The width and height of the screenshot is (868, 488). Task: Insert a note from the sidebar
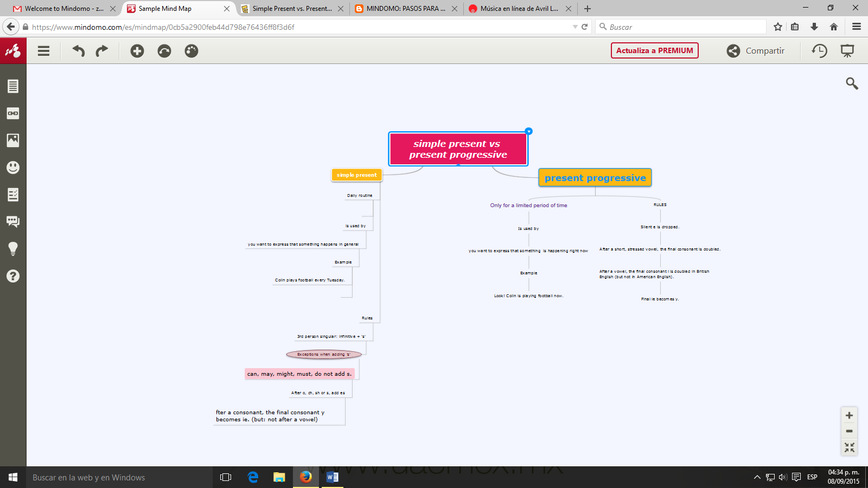pos(13,86)
